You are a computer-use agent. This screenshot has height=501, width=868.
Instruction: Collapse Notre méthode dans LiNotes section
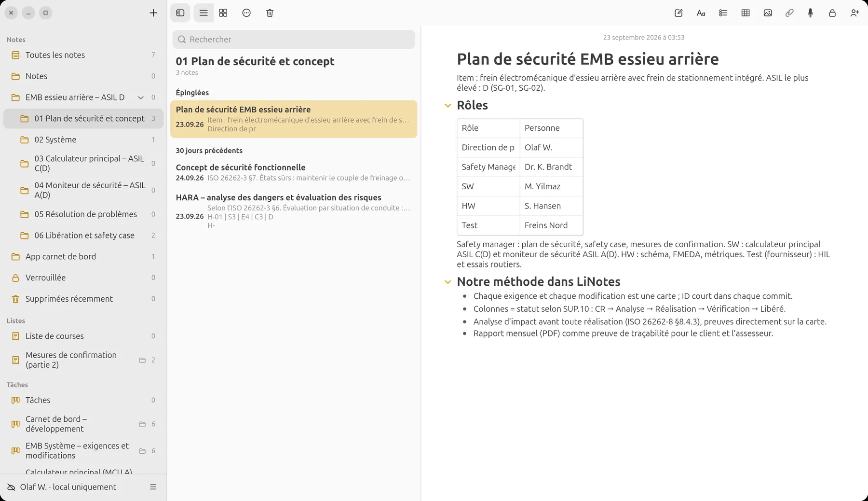(x=448, y=282)
